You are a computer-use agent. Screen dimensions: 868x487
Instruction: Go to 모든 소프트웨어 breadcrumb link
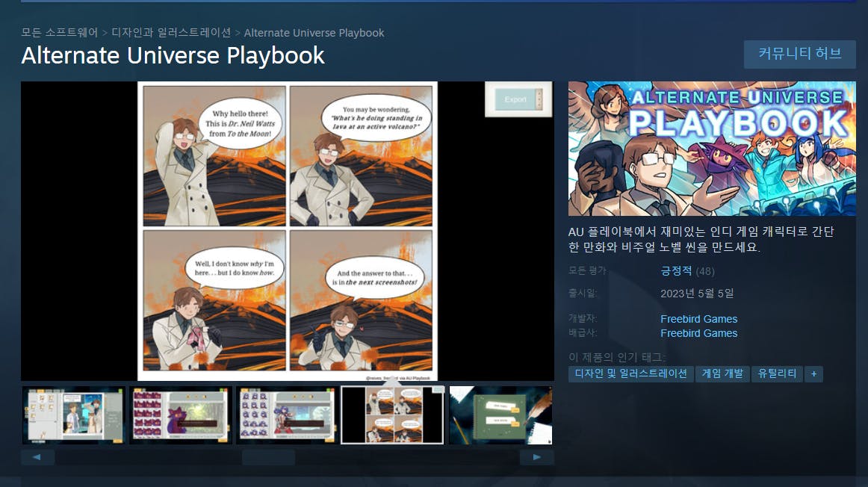click(60, 33)
